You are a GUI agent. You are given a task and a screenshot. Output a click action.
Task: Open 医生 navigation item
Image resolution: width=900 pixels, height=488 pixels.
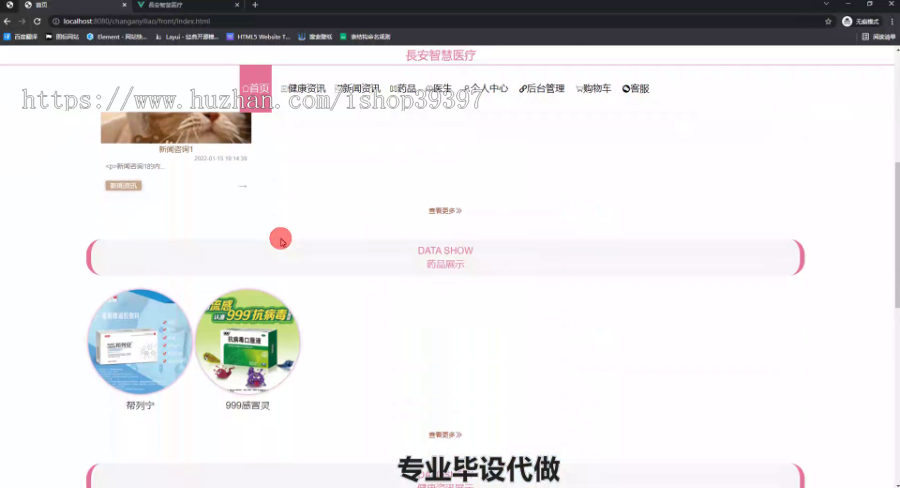(439, 88)
